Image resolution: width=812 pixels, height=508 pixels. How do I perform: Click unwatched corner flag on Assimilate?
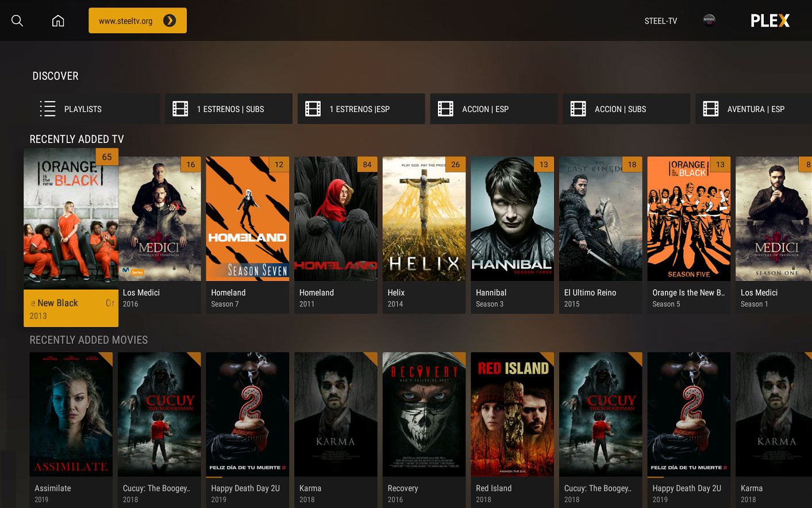pos(107,357)
